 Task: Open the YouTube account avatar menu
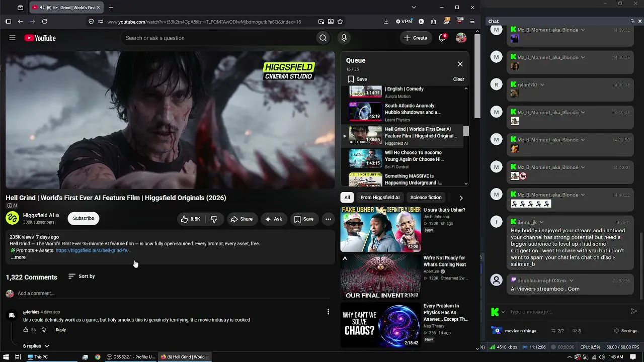click(461, 38)
